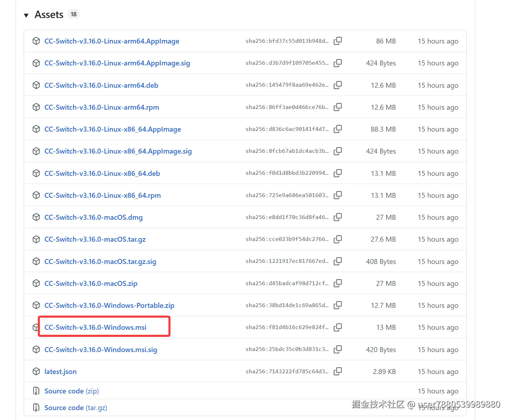
Task: Click the 12.7 MB file size
Action: 383,305
